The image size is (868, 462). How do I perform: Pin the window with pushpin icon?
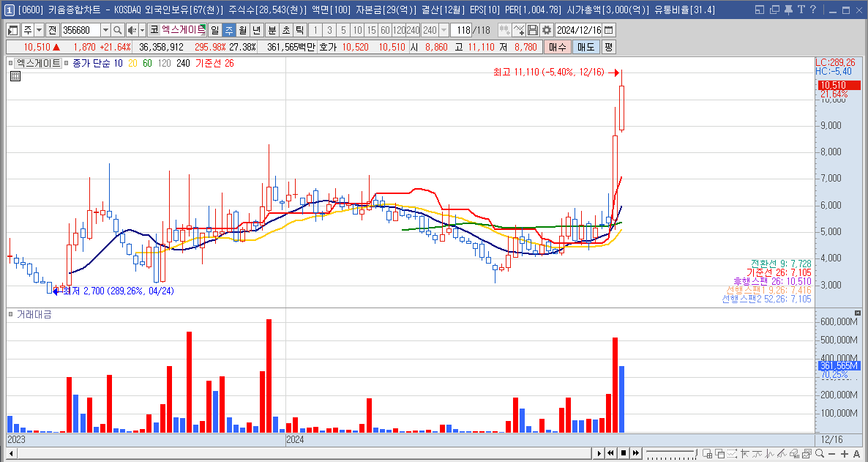787,10
